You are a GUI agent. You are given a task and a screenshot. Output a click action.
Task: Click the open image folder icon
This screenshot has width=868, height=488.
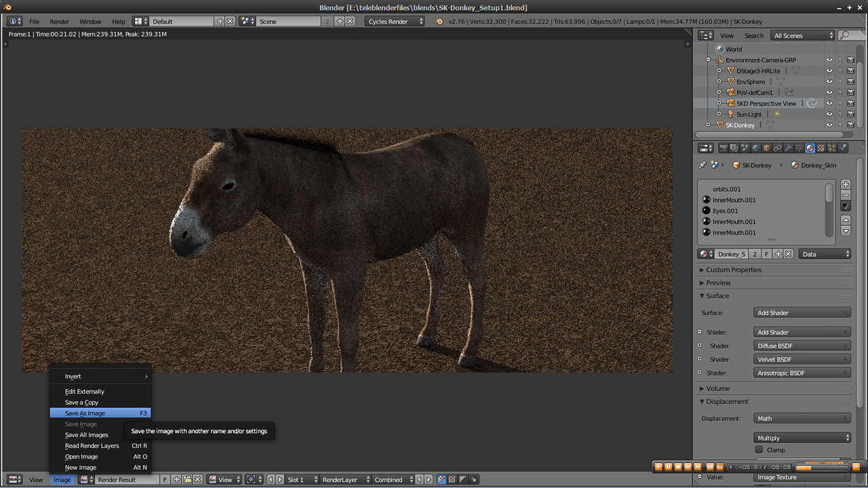[187, 480]
